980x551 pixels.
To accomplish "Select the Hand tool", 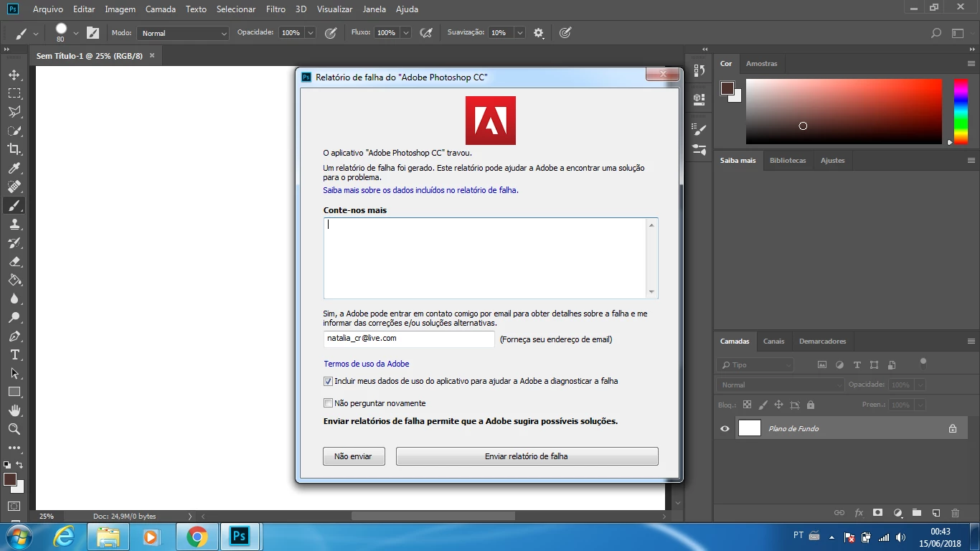I will tap(14, 410).
